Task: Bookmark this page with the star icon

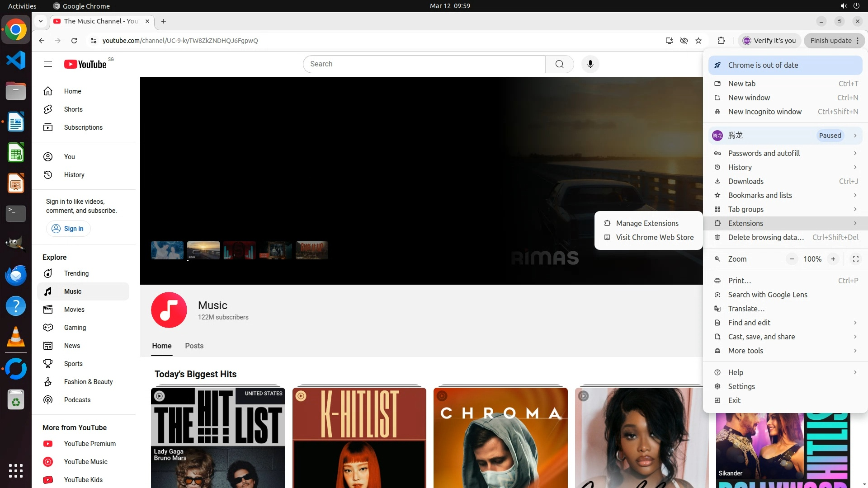Action: tap(698, 41)
